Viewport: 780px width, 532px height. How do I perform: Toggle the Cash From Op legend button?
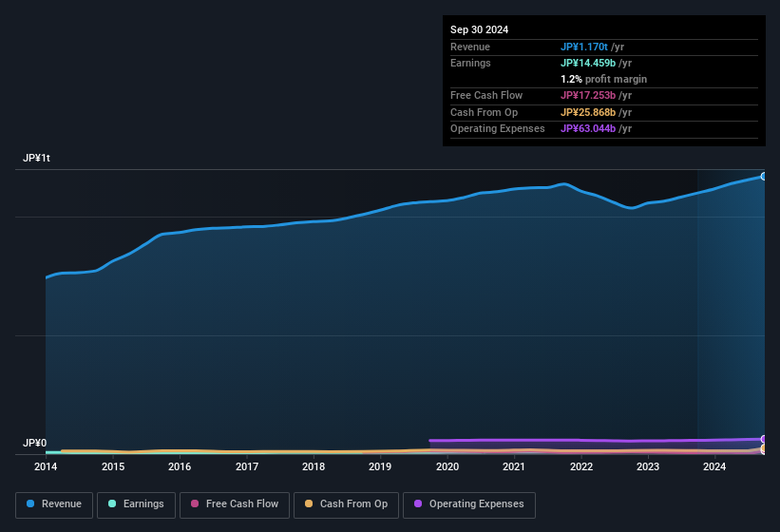click(x=346, y=504)
